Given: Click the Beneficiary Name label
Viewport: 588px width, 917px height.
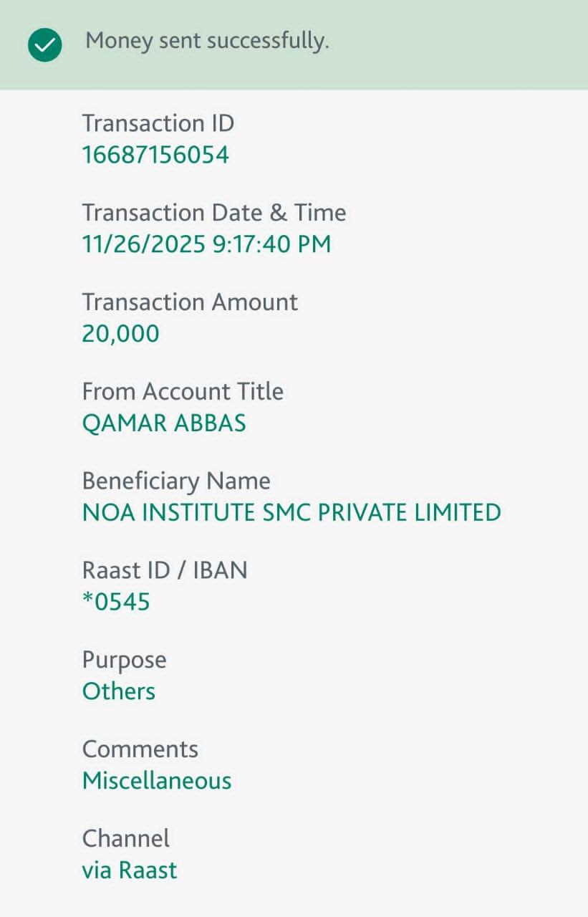Looking at the screenshot, I should tap(176, 481).
